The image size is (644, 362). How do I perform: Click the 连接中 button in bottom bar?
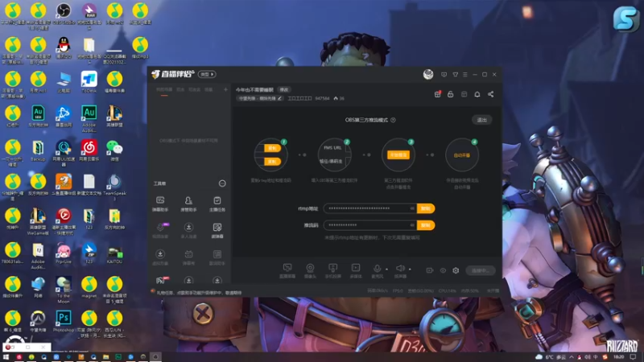(x=480, y=270)
